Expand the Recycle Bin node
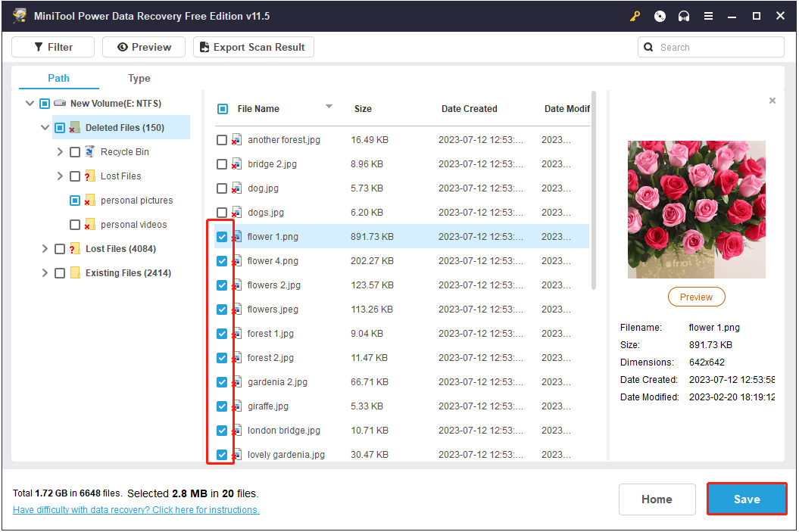 tap(60, 151)
